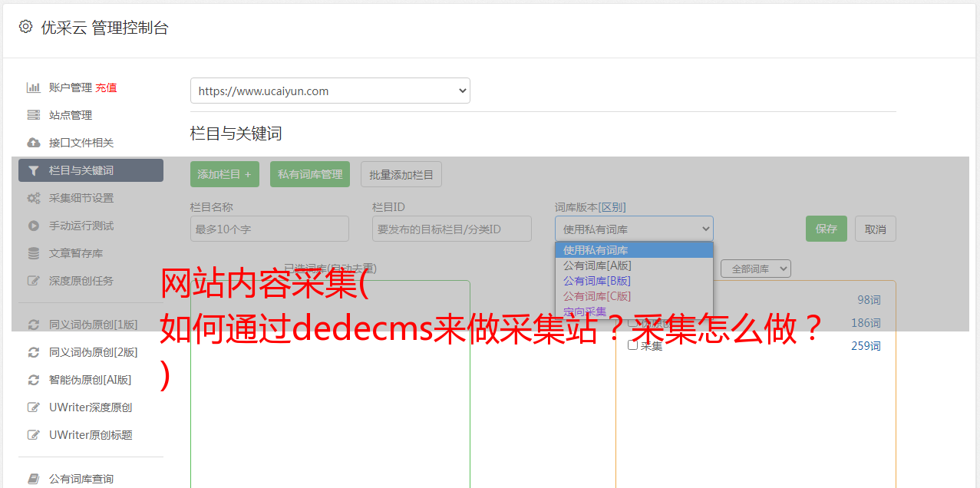The width and height of the screenshot is (980, 488).
Task: Click the gear icon beside 优采云 管理控制台
Action: tap(25, 27)
